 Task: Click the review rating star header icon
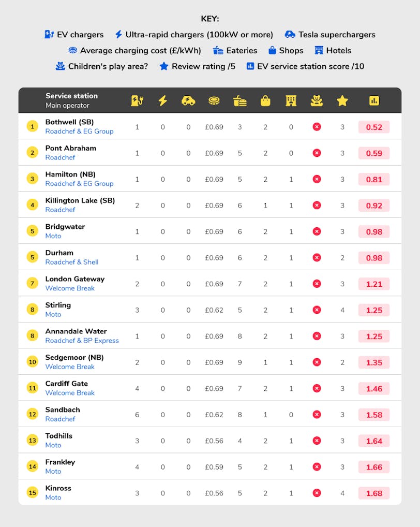tap(342, 100)
